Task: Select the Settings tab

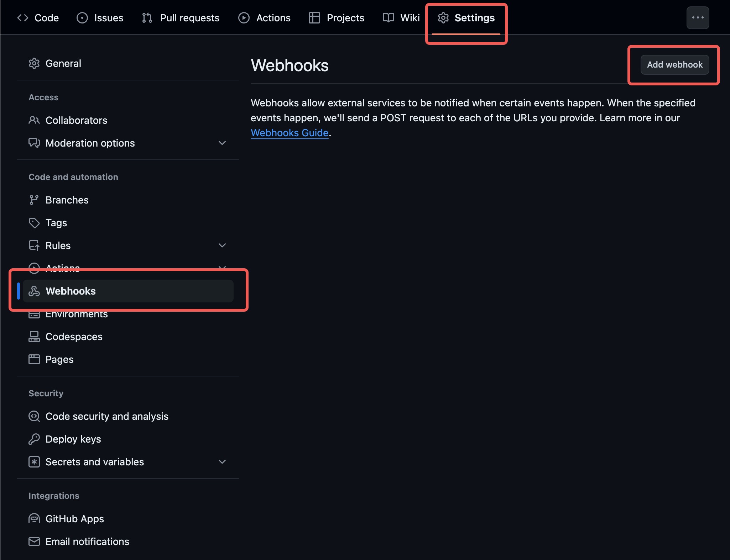Action: pyautogui.click(x=466, y=18)
